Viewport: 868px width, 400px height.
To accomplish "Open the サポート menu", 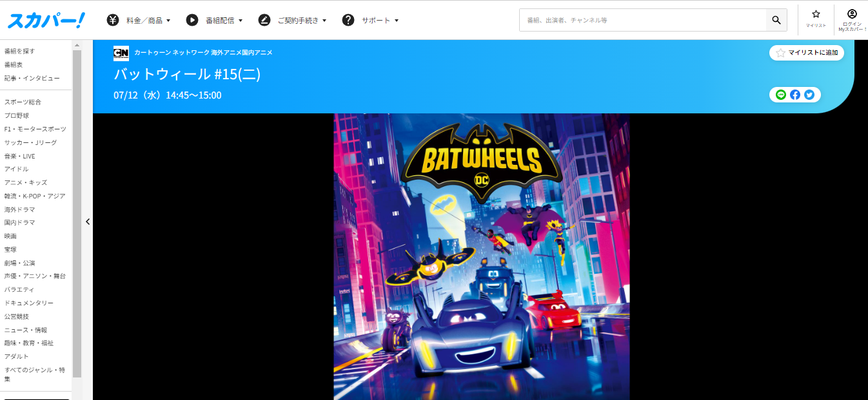I will [371, 21].
